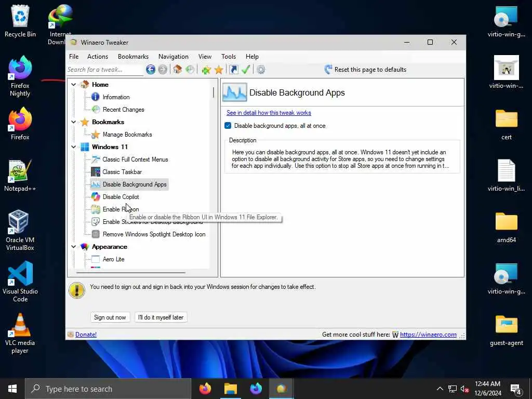Screen dimensions: 532x399
Task: Click I'll do it myself later
Action: coord(161,317)
